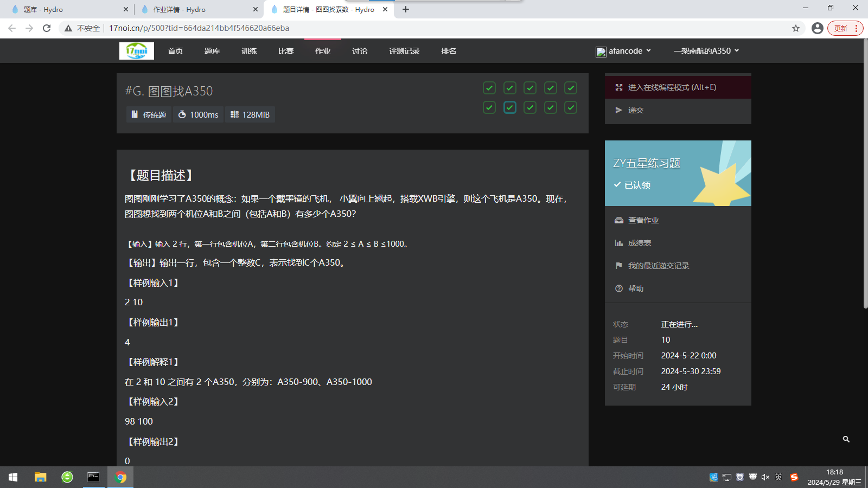Click the afancode avatar image
Image resolution: width=868 pixels, height=488 pixels.
[601, 52]
